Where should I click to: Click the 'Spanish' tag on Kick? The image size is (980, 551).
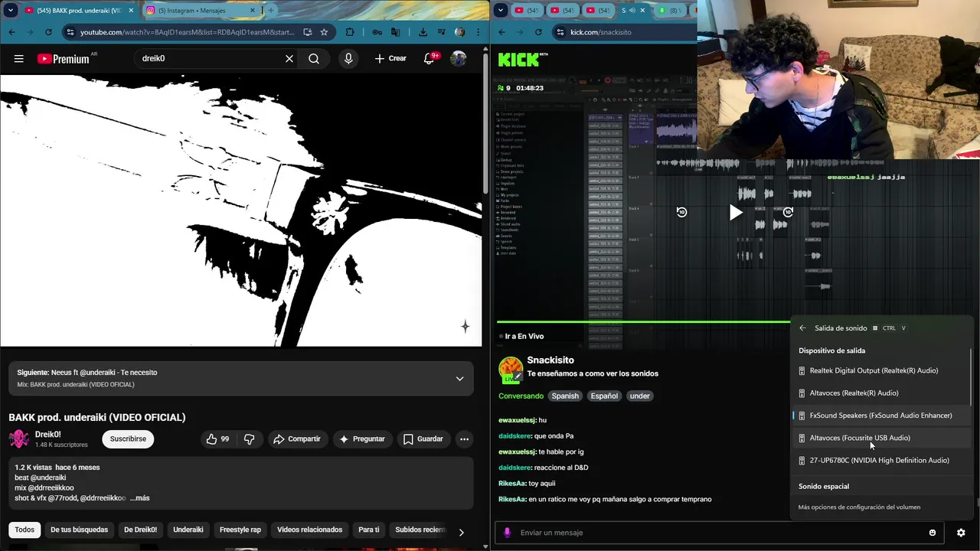[x=565, y=396]
